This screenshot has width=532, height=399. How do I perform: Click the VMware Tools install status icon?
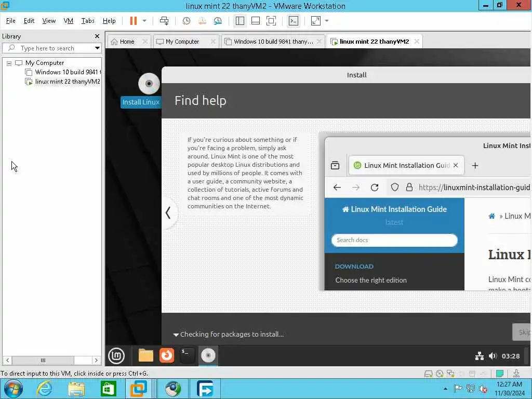click(516, 374)
